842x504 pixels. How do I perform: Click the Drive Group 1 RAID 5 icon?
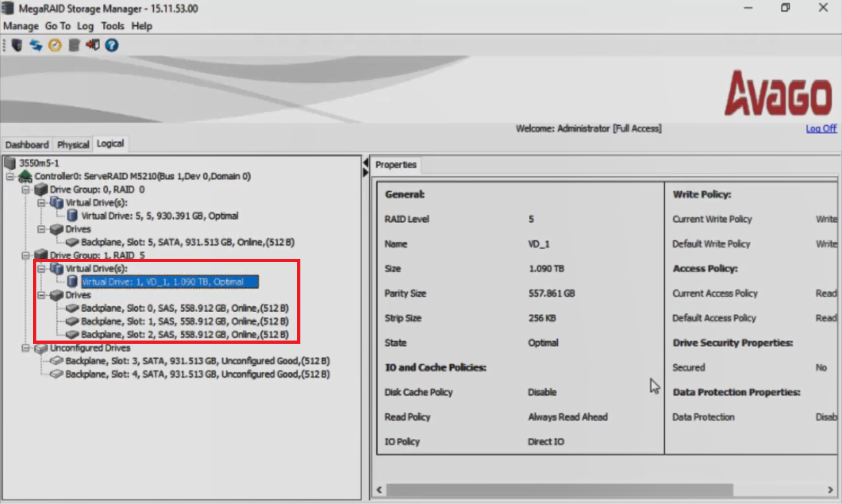pos(41,255)
